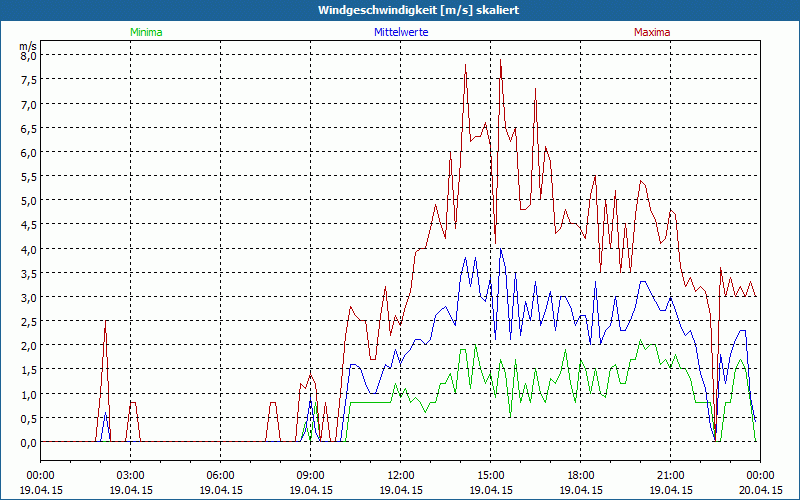Screen dimensions: 800x500
Task: Click the "8,0" y-axis tick label
Action: [29, 56]
